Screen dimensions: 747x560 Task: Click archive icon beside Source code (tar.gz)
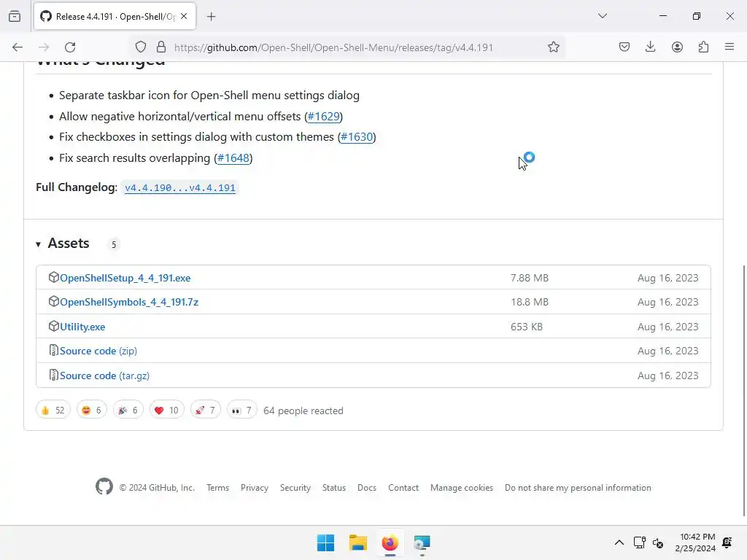53,376
